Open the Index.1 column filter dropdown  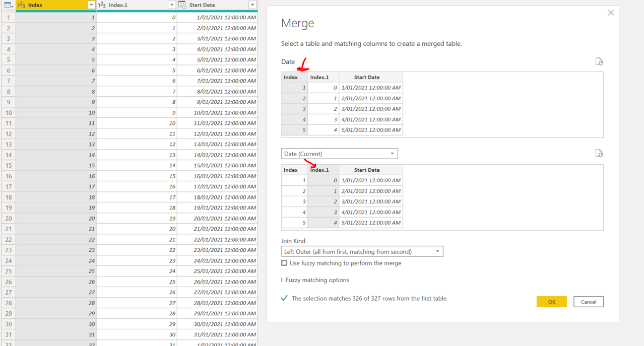tap(172, 5)
